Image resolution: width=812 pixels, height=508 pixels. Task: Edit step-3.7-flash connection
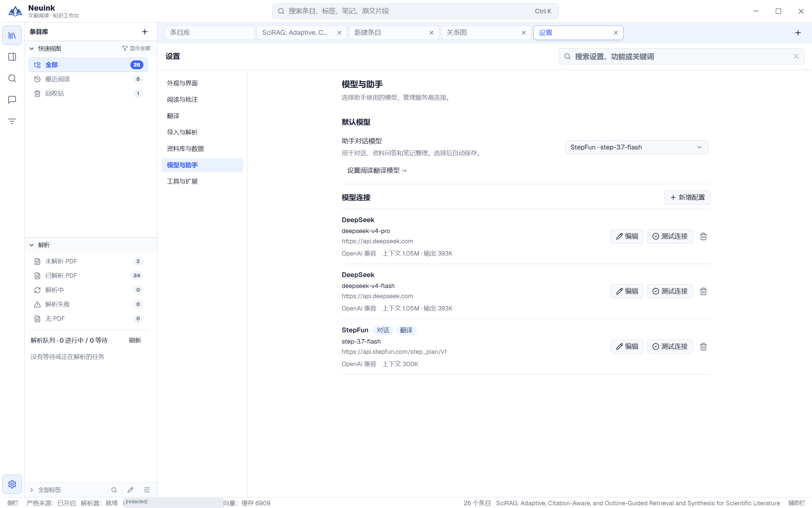coord(627,347)
